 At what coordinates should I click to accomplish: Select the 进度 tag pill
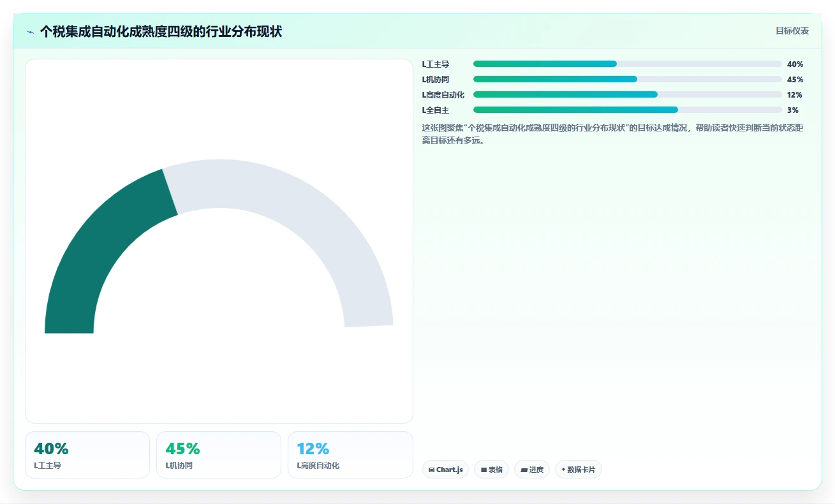[x=532, y=470]
